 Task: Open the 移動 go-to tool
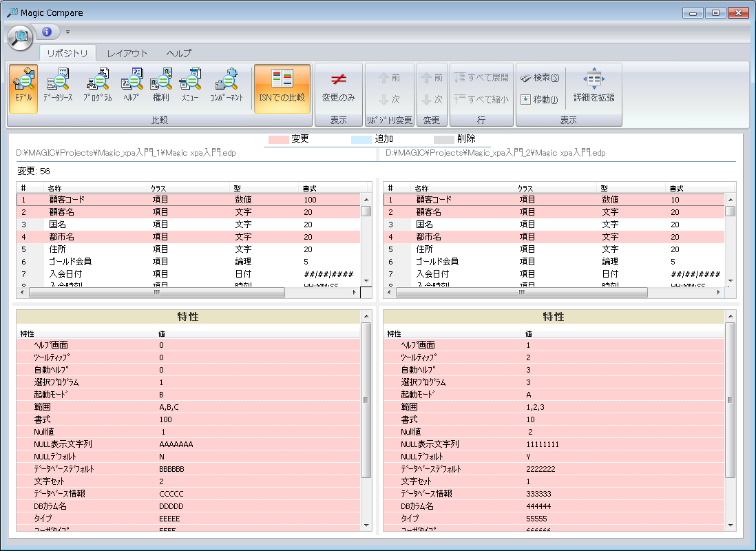(x=540, y=99)
